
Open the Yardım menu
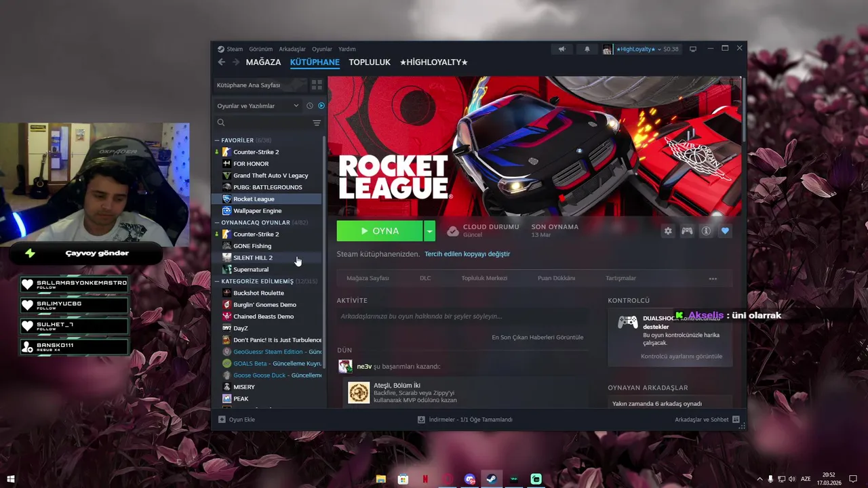point(347,49)
